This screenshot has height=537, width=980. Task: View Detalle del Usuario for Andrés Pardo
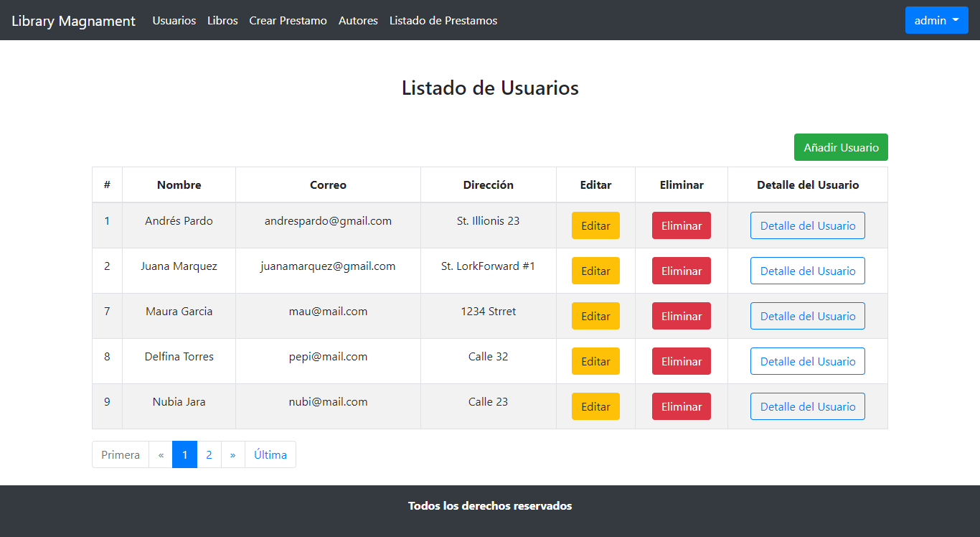point(808,225)
